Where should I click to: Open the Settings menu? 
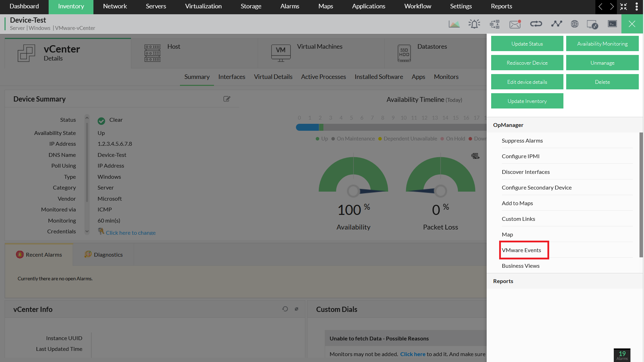pyautogui.click(x=461, y=7)
